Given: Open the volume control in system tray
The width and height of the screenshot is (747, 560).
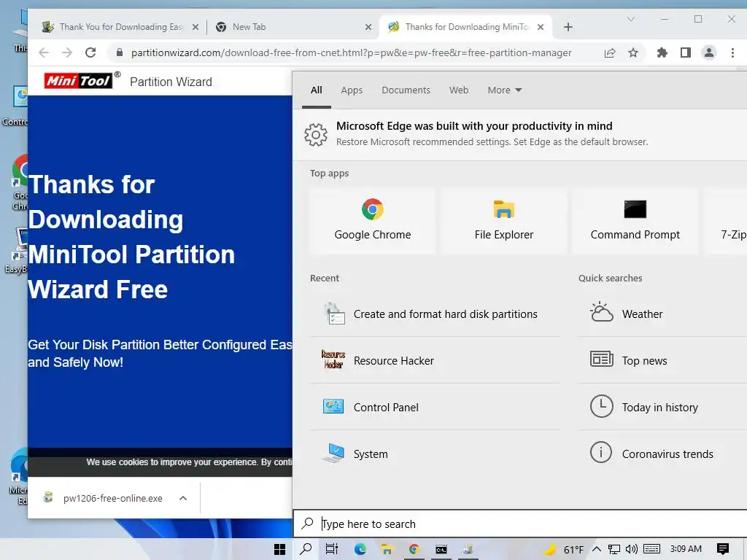Looking at the screenshot, I should [631, 549].
